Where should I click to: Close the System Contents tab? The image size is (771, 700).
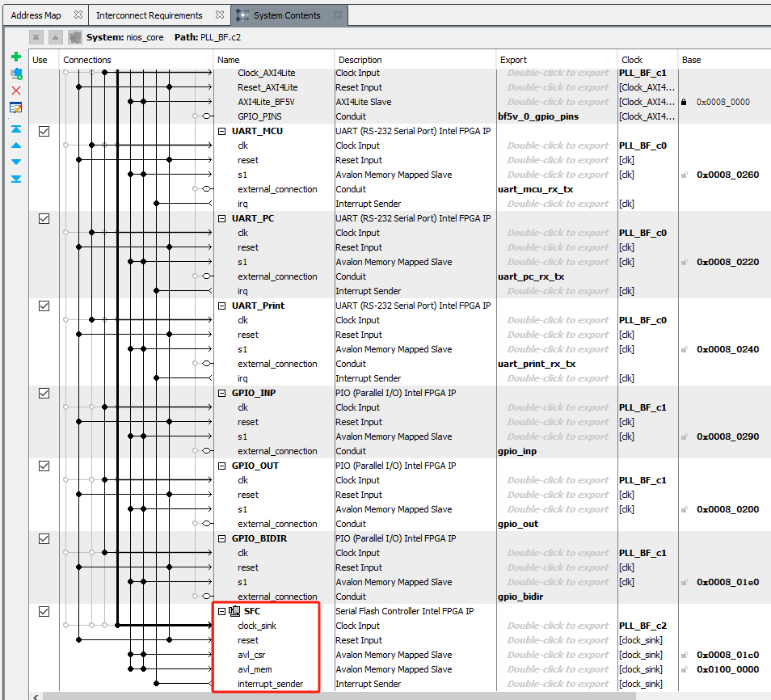coord(337,15)
